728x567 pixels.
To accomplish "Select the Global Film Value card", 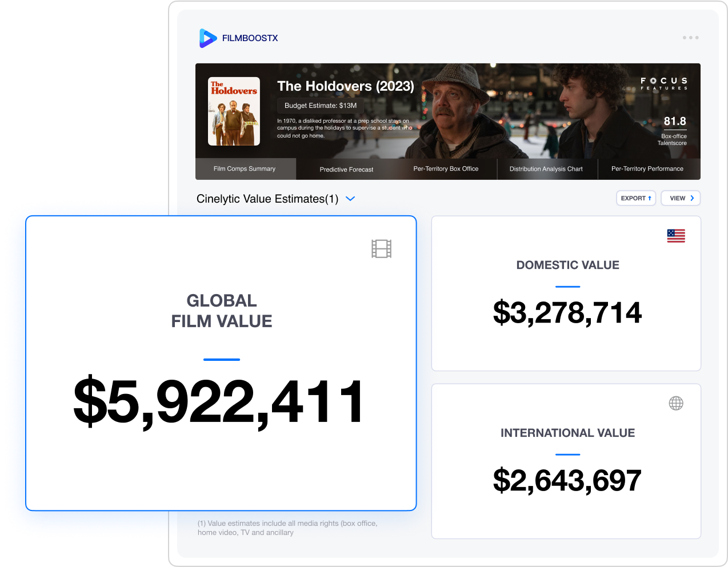I will tap(222, 363).
